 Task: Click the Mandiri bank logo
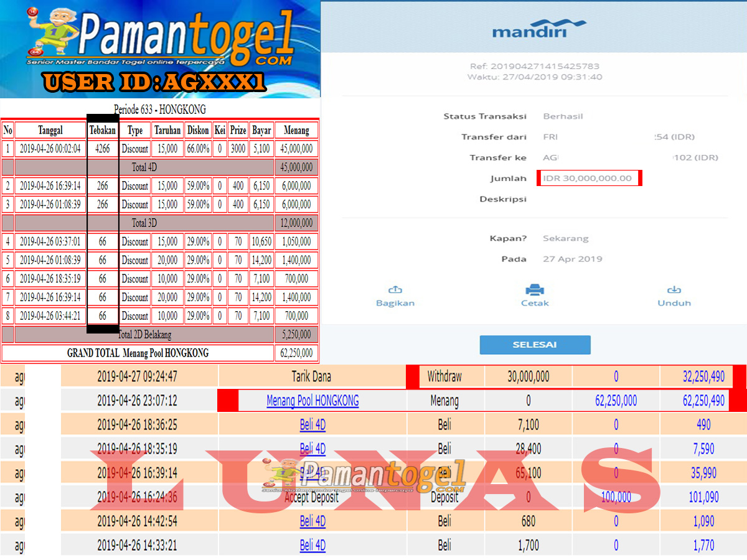pos(539,28)
